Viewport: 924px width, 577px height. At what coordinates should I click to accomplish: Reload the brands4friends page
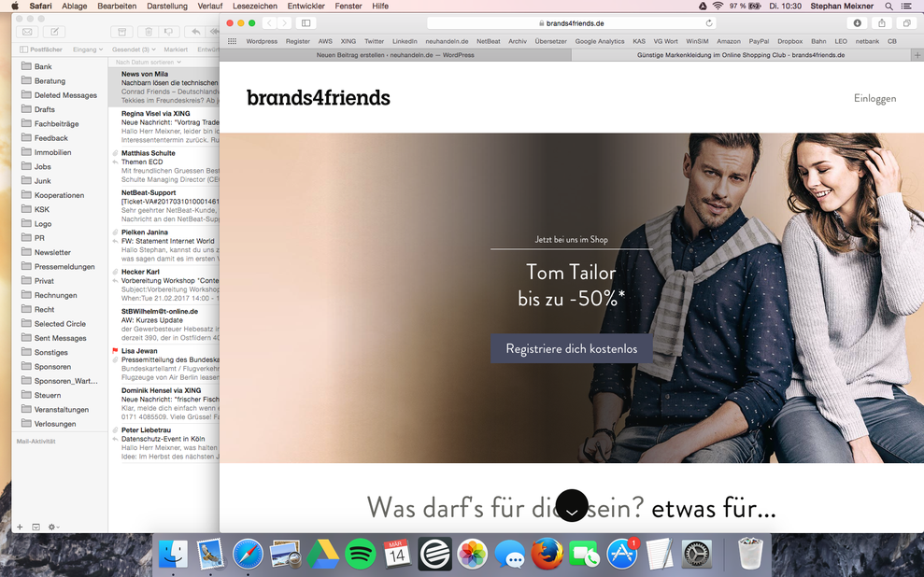coord(709,23)
